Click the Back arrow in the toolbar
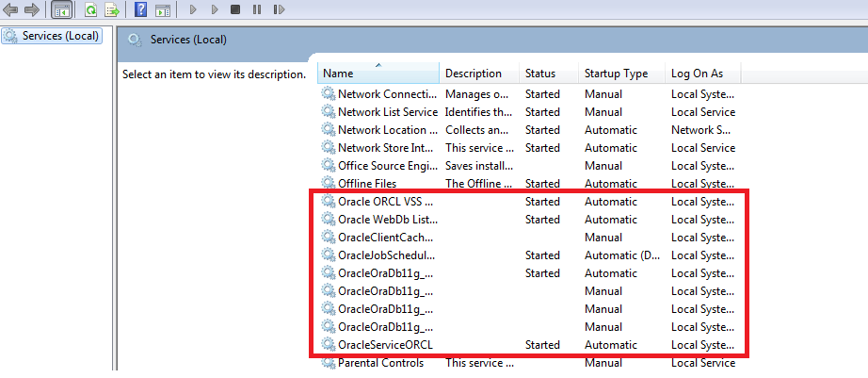 (10, 9)
